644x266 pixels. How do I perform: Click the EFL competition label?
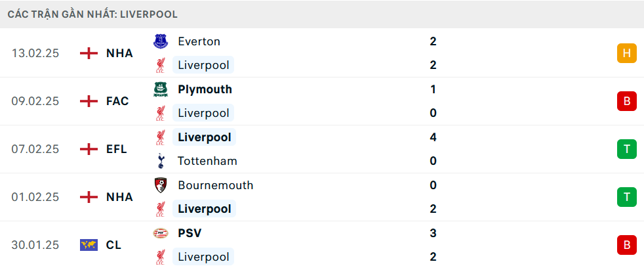(117, 149)
